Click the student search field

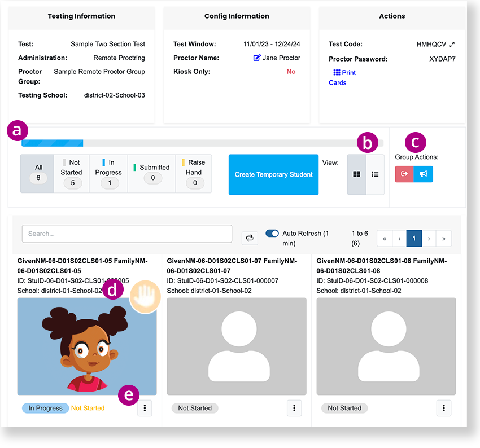click(x=127, y=234)
